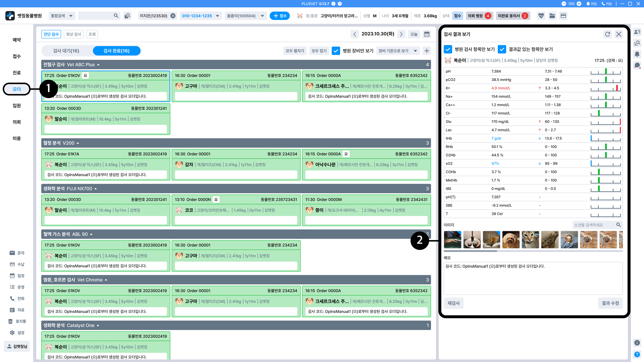Open the 전화 phone shortcut
The width and height of the screenshot is (644, 362).
17,298
